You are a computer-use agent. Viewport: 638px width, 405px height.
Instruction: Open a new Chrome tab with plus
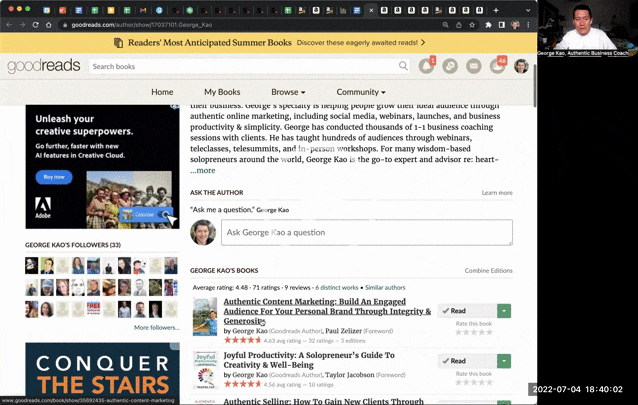pos(496,10)
